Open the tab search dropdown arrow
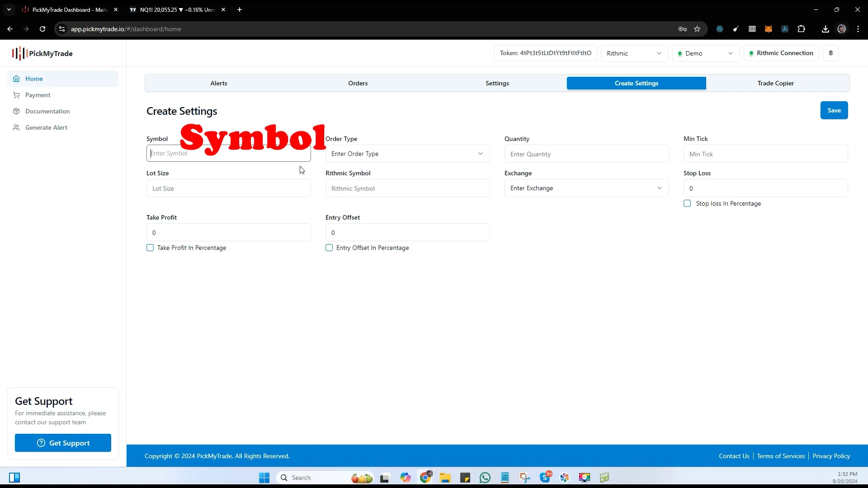This screenshot has width=868, height=488. (9, 9)
